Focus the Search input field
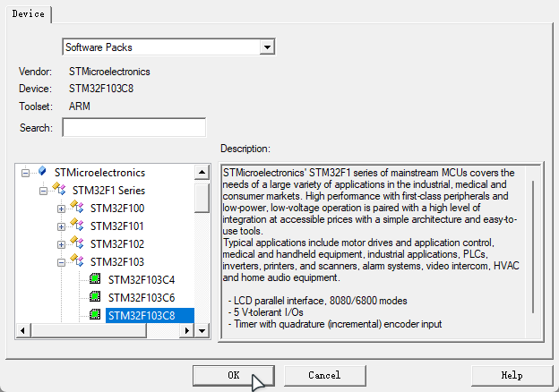The width and height of the screenshot is (559, 392). (134, 127)
